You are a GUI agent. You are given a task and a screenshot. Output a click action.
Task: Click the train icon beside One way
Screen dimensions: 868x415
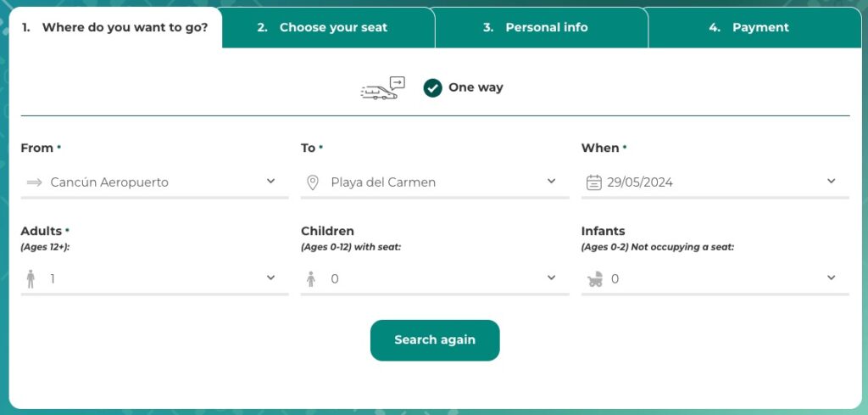[x=382, y=88]
